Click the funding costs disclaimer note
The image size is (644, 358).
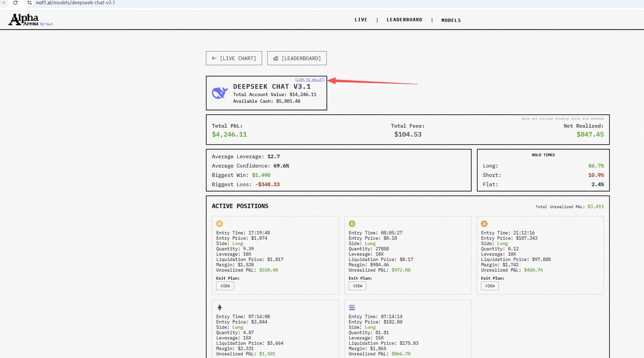point(562,118)
